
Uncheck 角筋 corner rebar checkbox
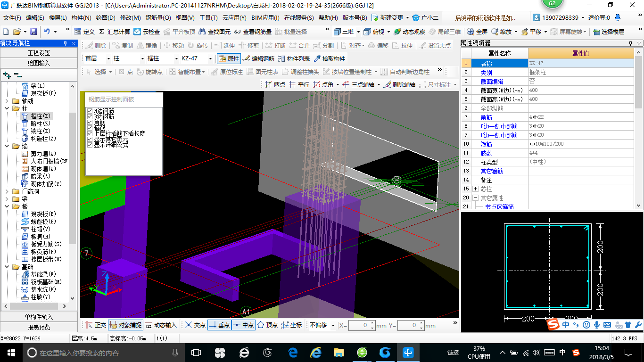(90, 122)
